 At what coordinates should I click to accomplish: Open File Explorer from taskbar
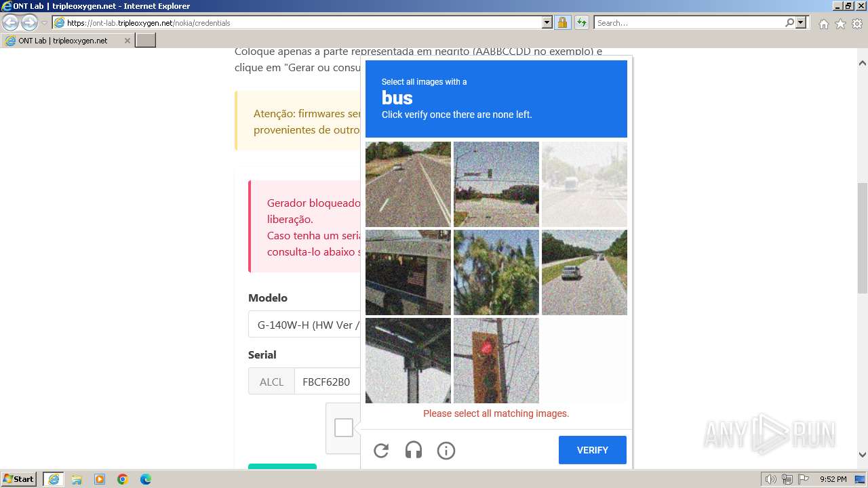(x=77, y=479)
